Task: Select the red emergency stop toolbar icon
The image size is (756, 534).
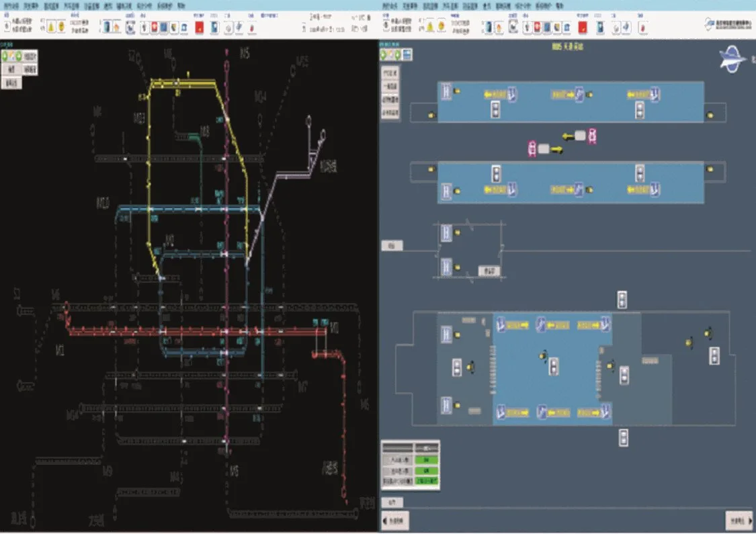Action: pyautogui.click(x=200, y=27)
